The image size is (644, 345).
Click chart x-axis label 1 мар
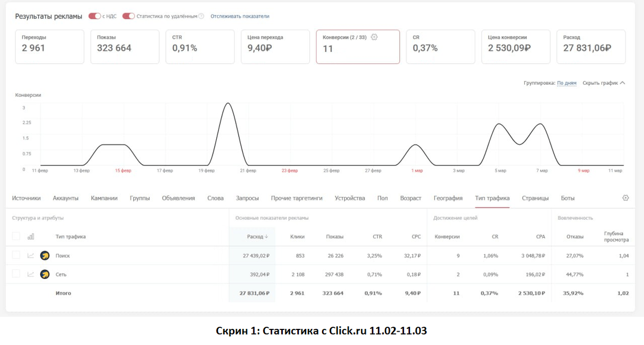pos(417,171)
